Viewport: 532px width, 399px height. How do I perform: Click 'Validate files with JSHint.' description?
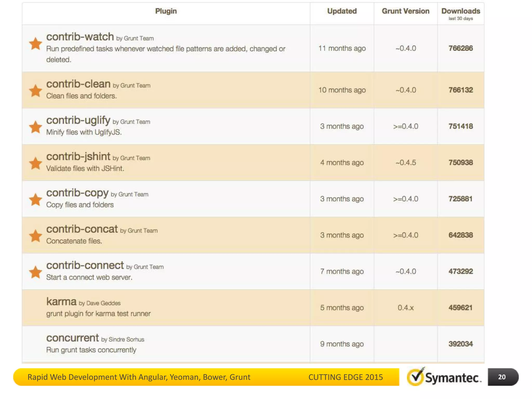pyautogui.click(x=85, y=169)
